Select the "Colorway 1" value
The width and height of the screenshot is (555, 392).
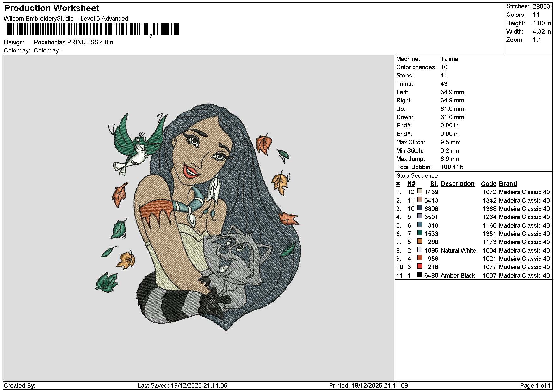pos(48,51)
